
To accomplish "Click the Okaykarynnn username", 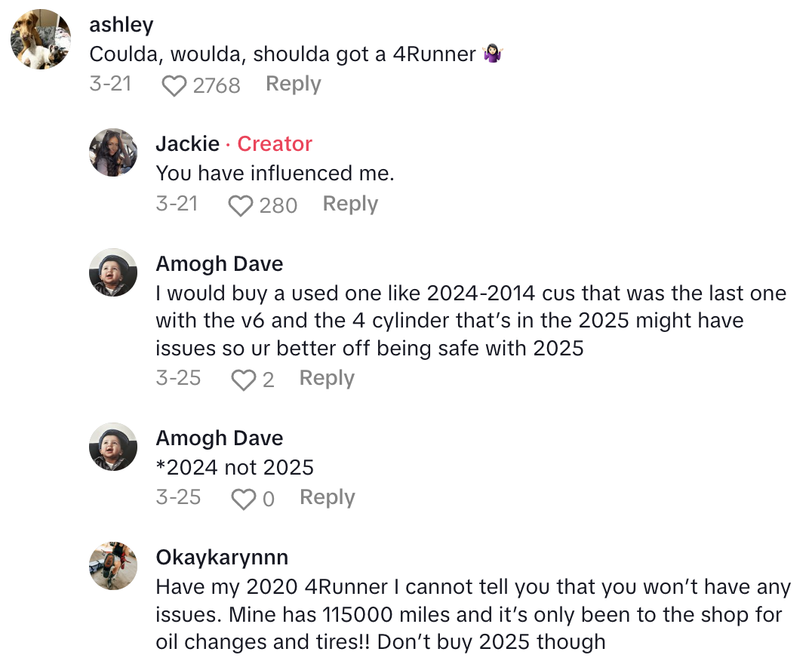I will click(222, 557).
